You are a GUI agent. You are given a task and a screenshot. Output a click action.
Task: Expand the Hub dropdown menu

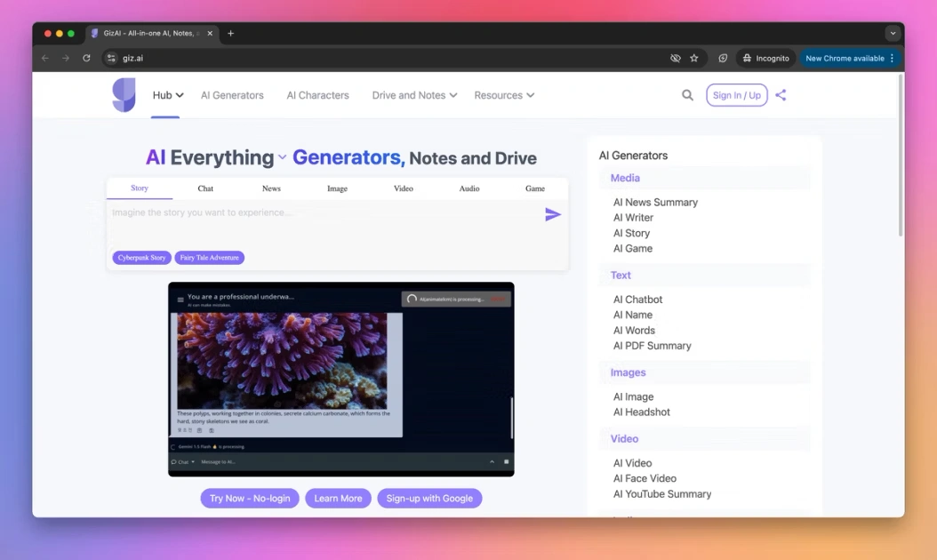[165, 94]
